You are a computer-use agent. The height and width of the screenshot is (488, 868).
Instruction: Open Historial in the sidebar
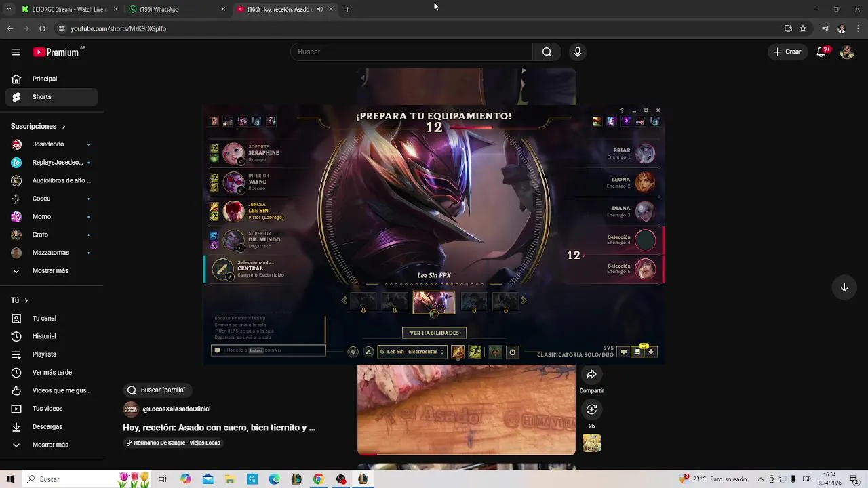tap(52, 336)
